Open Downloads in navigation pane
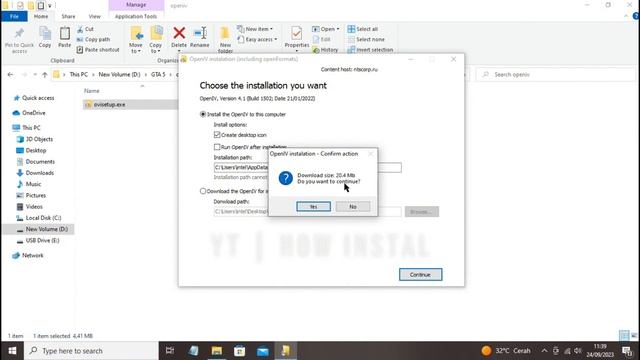 pyautogui.click(x=40, y=173)
